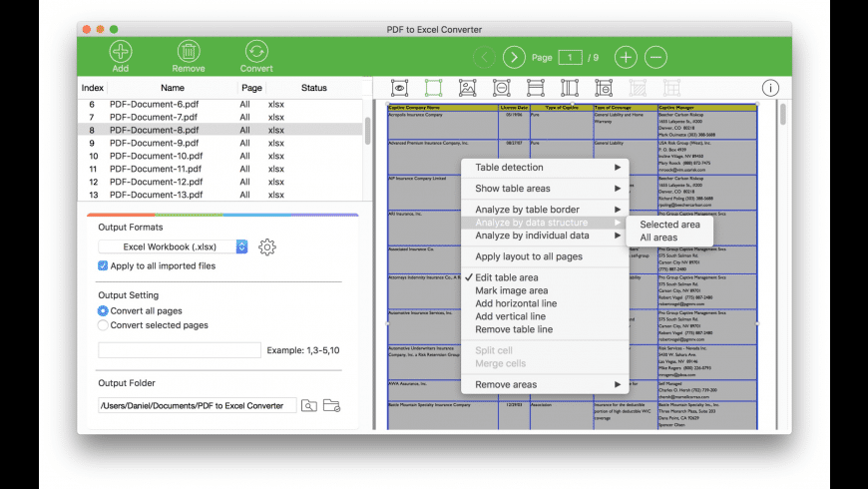The height and width of the screenshot is (489, 868).
Task: Open the info button
Action: pyautogui.click(x=770, y=88)
